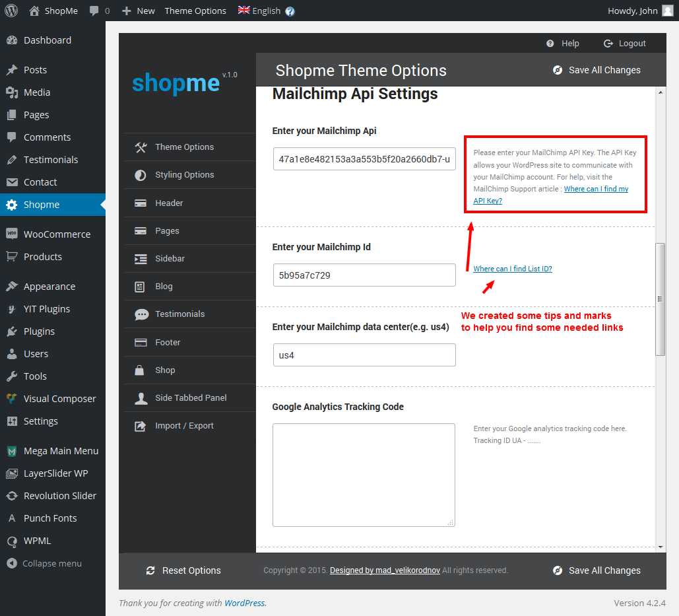The height and width of the screenshot is (616, 679).
Task: Click the options panel vertical scrollbar thumb
Action: [x=660, y=299]
